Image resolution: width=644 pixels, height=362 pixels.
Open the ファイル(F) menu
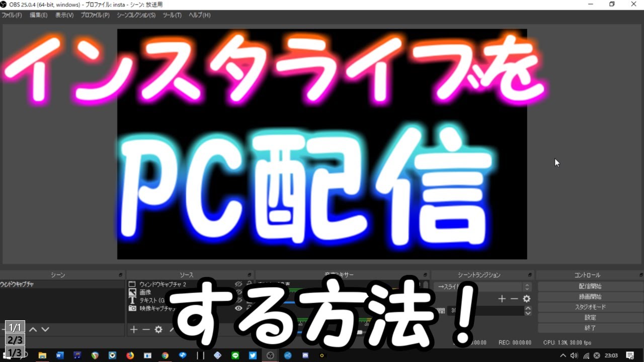(x=12, y=15)
